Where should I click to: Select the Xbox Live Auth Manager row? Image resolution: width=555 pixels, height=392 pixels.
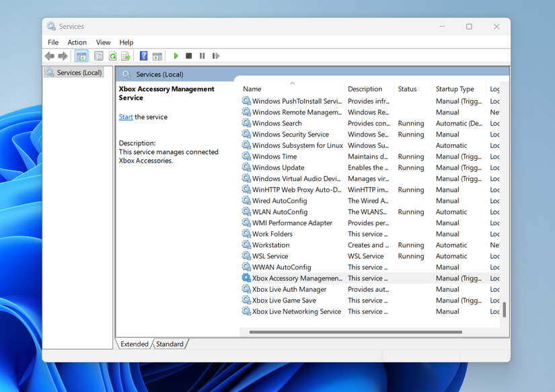pyautogui.click(x=370, y=289)
